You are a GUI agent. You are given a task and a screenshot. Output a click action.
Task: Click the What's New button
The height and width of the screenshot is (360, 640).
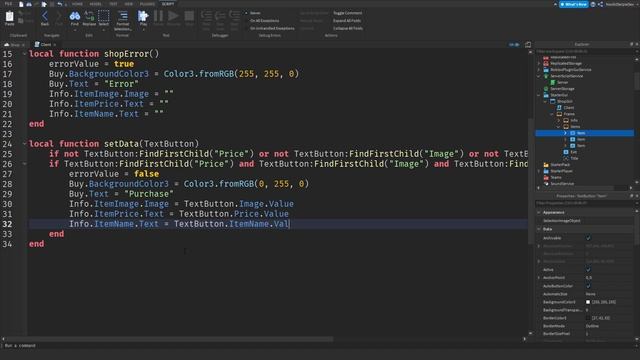tap(573, 4)
